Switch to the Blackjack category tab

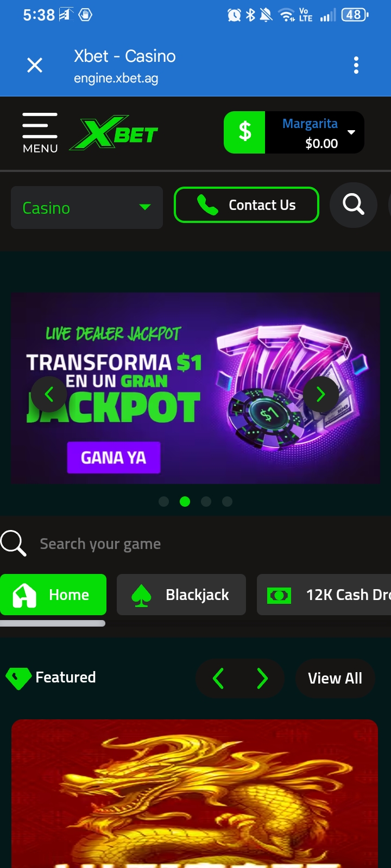click(181, 595)
